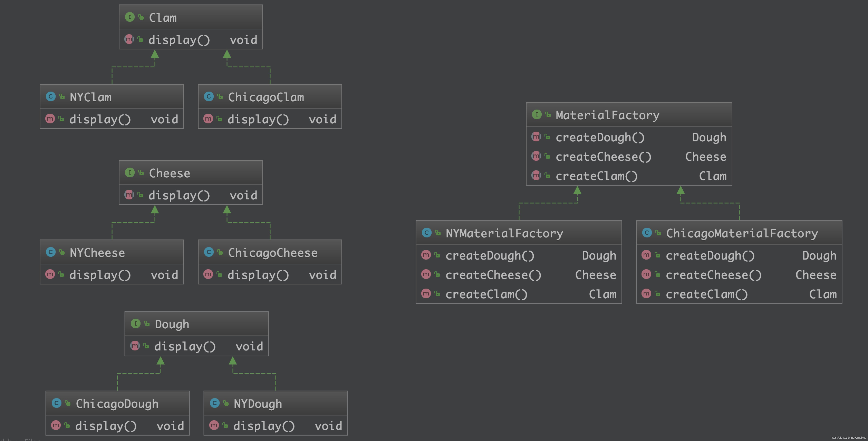The height and width of the screenshot is (441, 868).
Task: Click ChicagoMaterialFactory createClam() method icon
Action: click(x=646, y=294)
